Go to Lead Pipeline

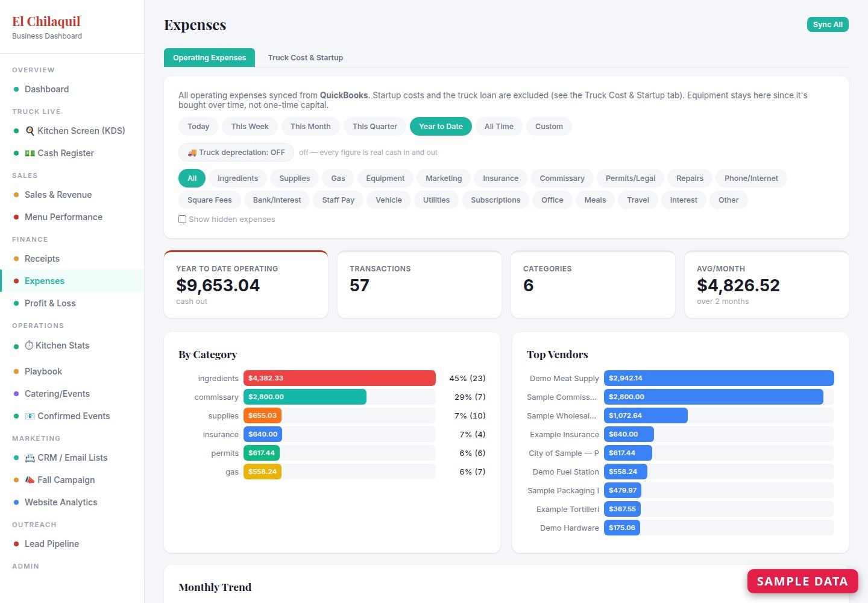(x=72, y=544)
